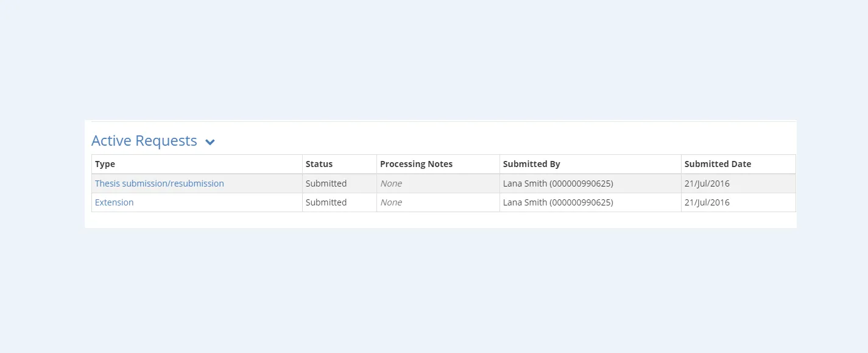Click the 21/Jul/2016 date in the Extension row
Screen dimensions: 868x353
(x=707, y=202)
